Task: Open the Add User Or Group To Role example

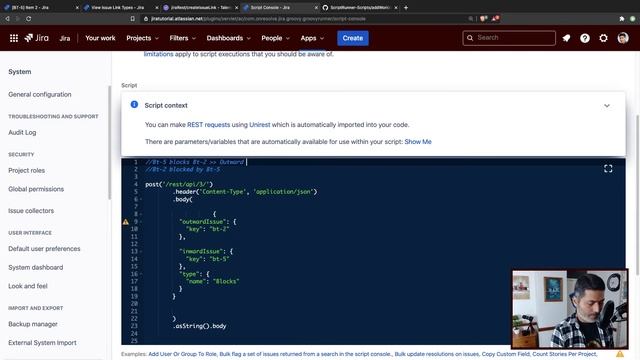Action: tap(182, 354)
